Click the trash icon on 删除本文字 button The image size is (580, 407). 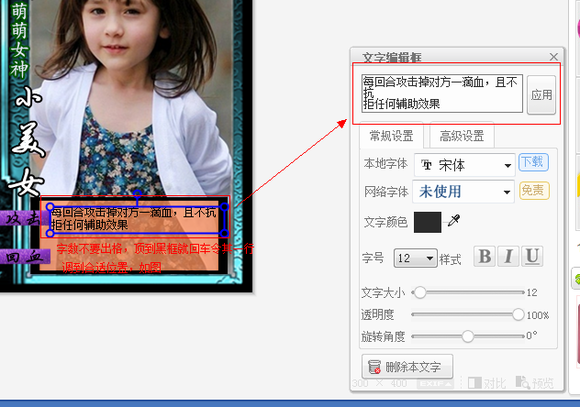(x=374, y=367)
